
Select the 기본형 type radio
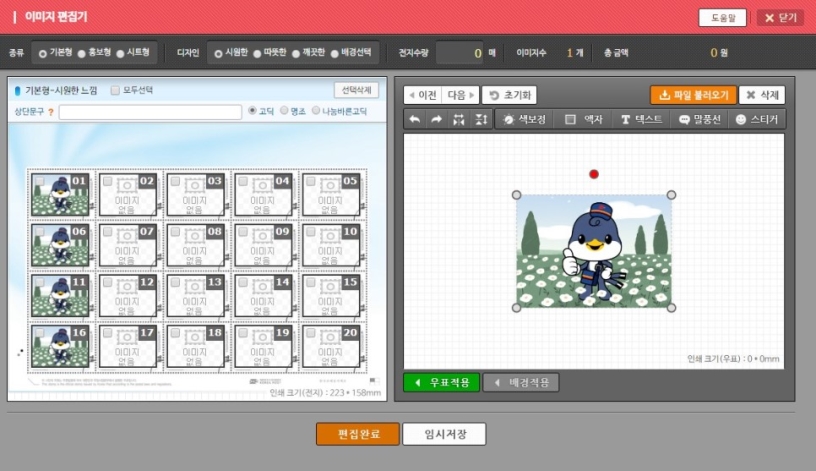point(43,54)
